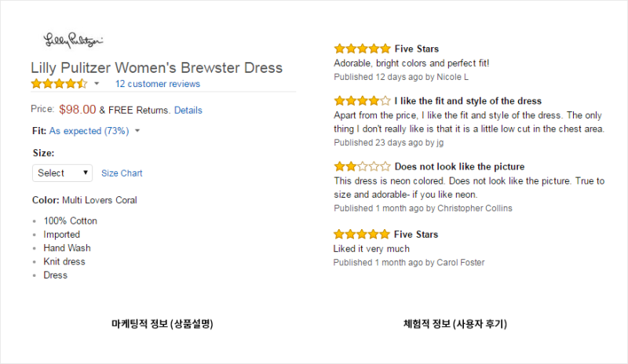Image resolution: width=628 pixels, height=364 pixels.
Task: Open 'I like the fit and style' review title
Action: point(468,101)
